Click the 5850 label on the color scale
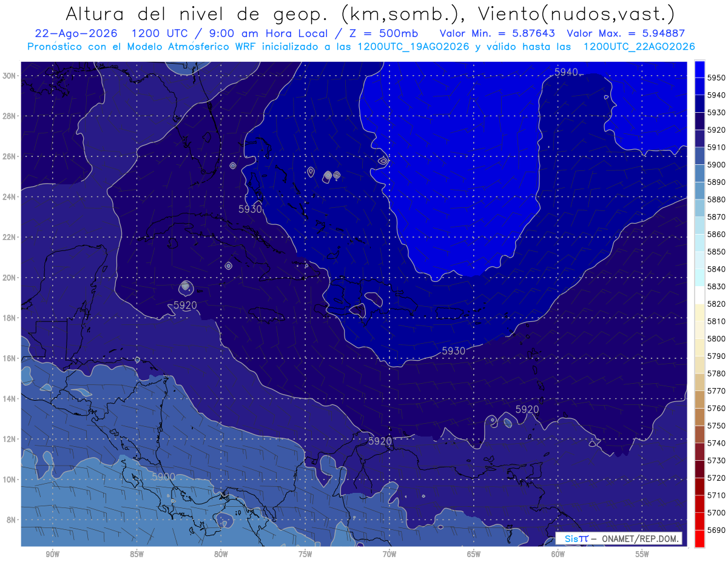728x562 pixels. point(716,252)
